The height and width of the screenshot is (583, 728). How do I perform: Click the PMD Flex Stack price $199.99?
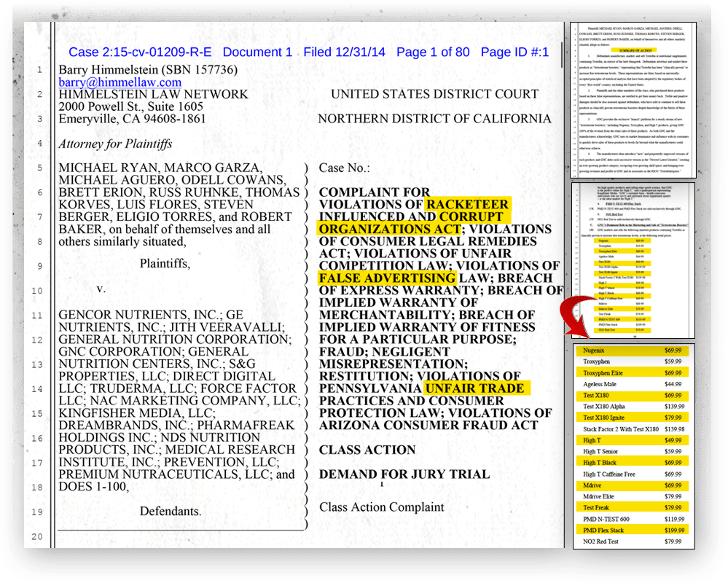tap(674, 530)
